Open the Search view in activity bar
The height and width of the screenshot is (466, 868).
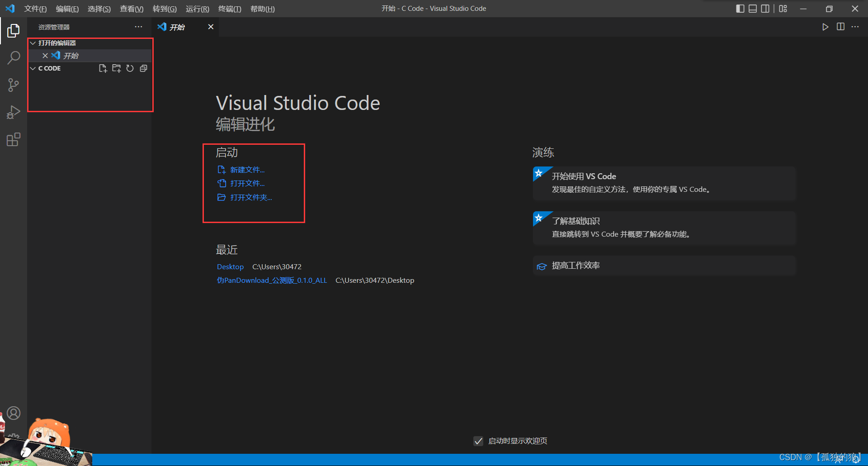14,58
